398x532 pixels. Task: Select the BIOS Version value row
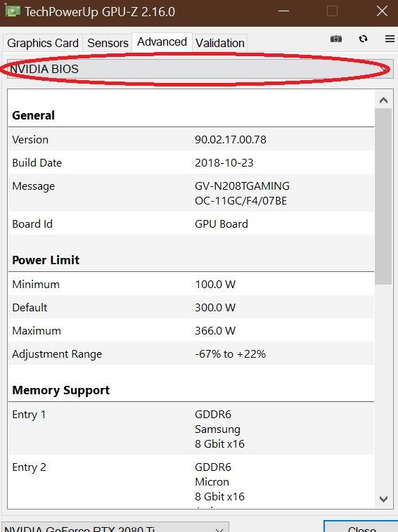tap(191, 139)
